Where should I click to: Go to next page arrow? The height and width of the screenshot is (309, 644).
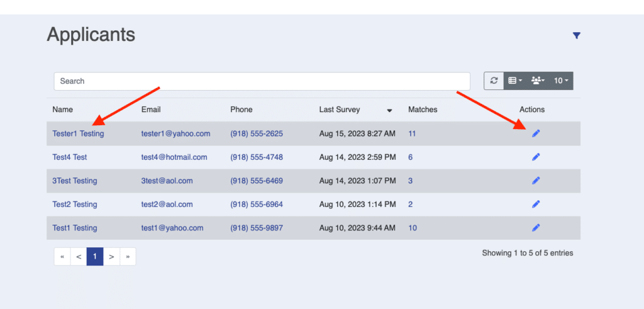point(111,257)
